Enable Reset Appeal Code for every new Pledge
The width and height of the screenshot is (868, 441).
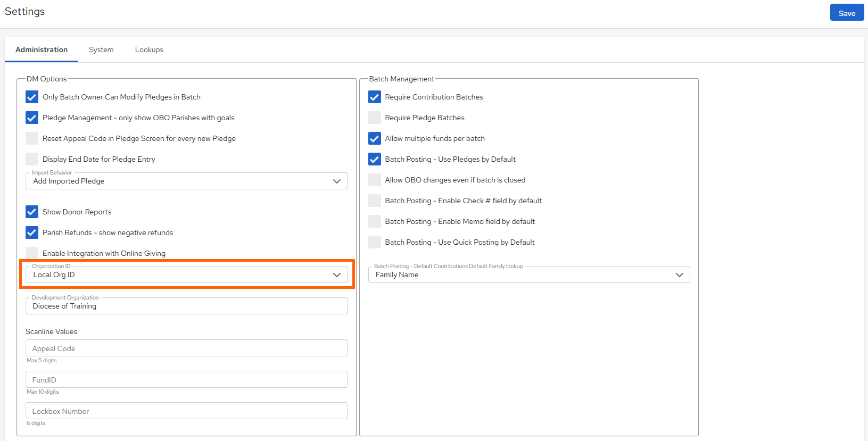(32, 138)
